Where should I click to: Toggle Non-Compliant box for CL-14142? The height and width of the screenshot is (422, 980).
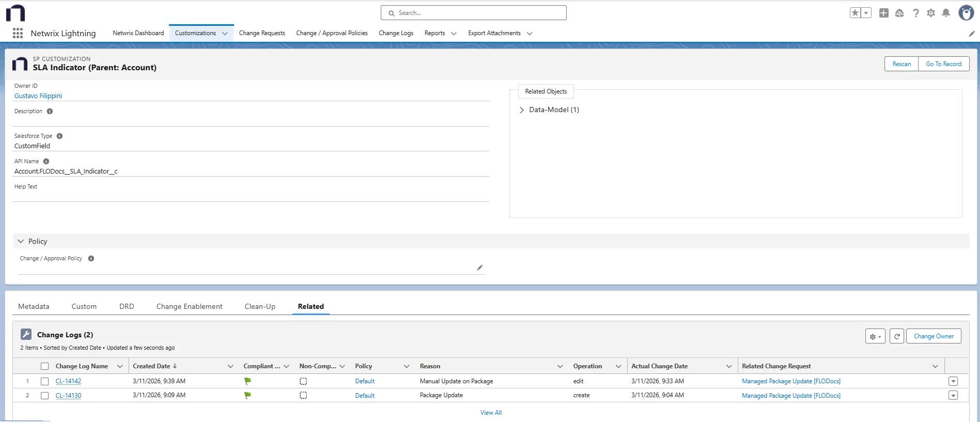coord(303,381)
